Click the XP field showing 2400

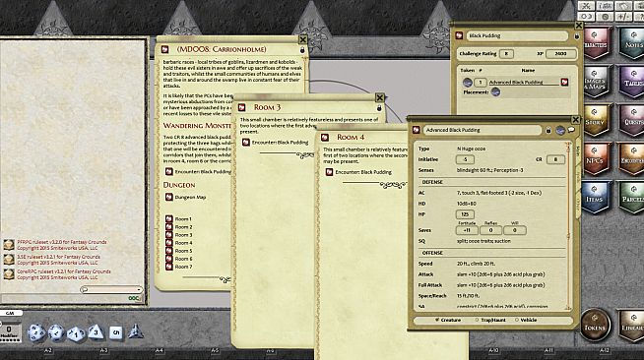560,54
